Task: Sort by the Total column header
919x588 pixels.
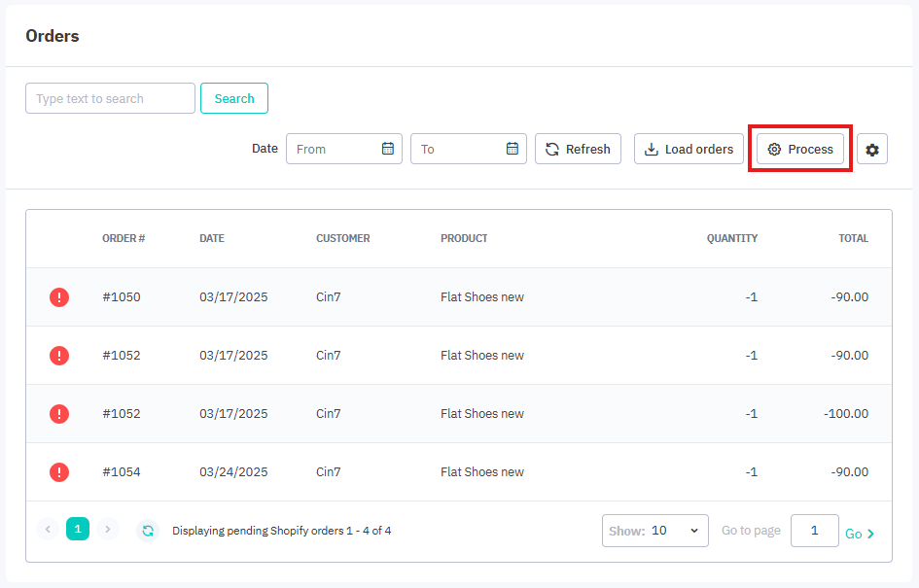Action: [x=853, y=238]
